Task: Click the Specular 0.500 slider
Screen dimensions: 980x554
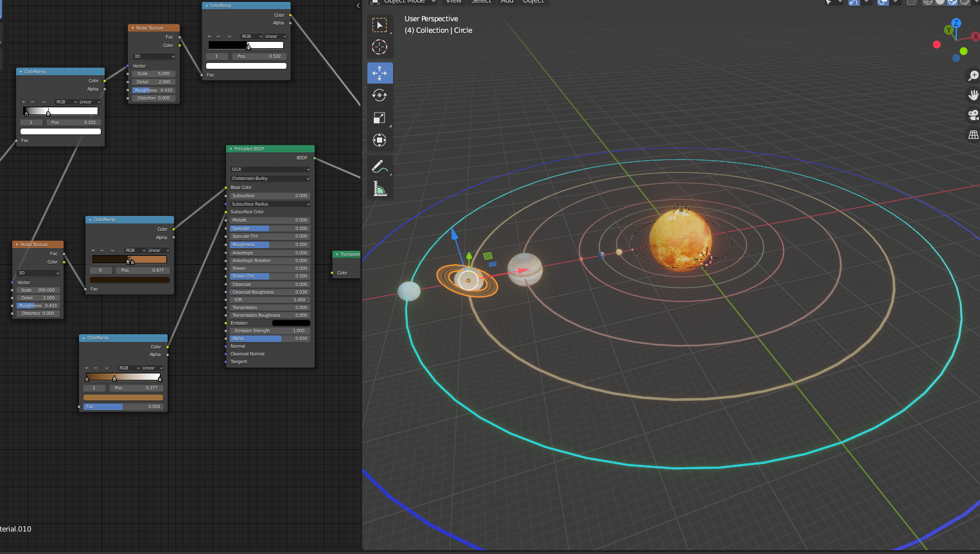Action: pos(270,228)
